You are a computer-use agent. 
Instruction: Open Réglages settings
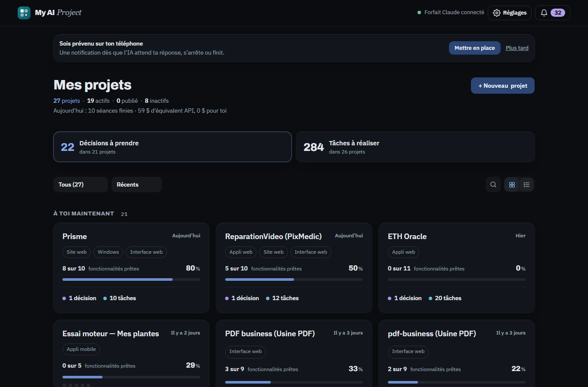coord(510,13)
